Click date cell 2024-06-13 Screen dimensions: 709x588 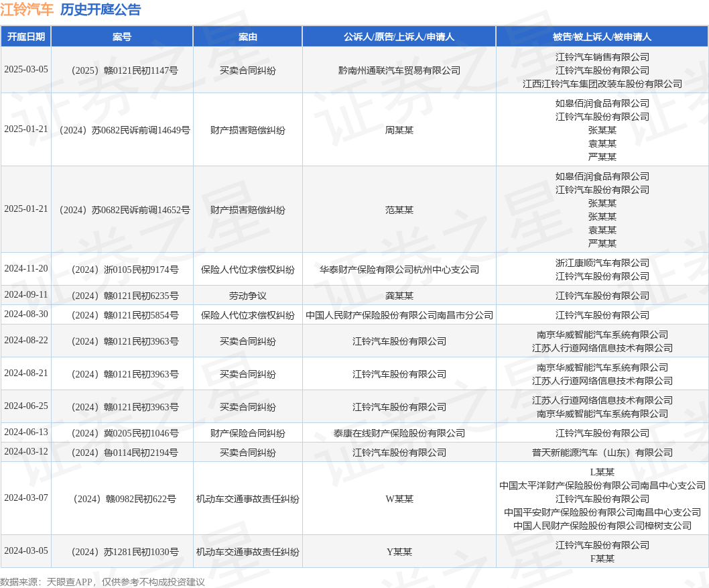pyautogui.click(x=25, y=432)
